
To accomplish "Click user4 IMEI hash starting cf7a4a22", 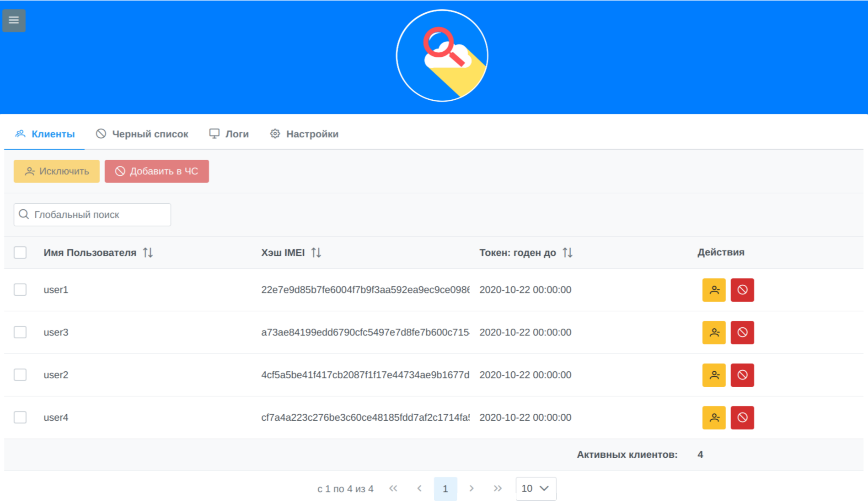I will (x=365, y=417).
